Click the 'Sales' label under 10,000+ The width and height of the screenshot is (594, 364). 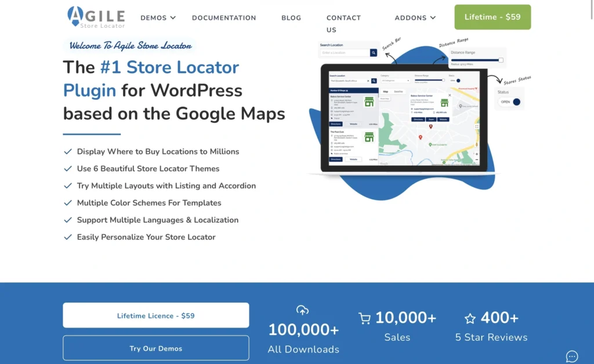tap(397, 337)
